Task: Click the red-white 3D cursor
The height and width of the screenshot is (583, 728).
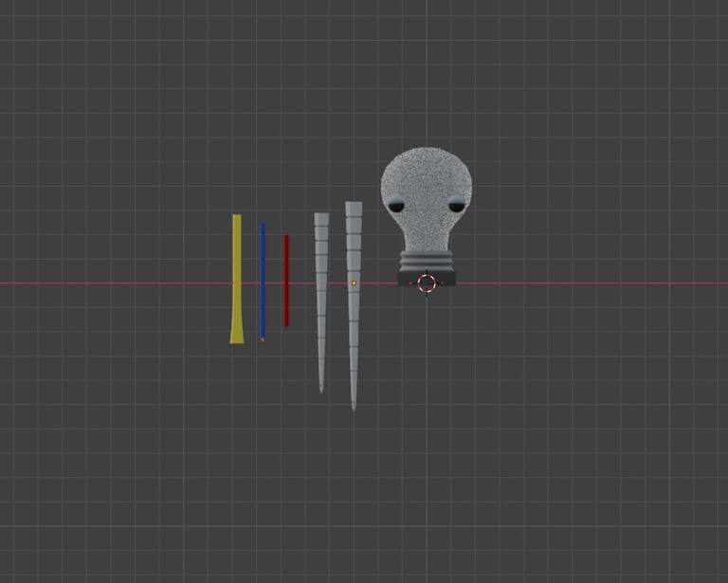Action: (427, 283)
